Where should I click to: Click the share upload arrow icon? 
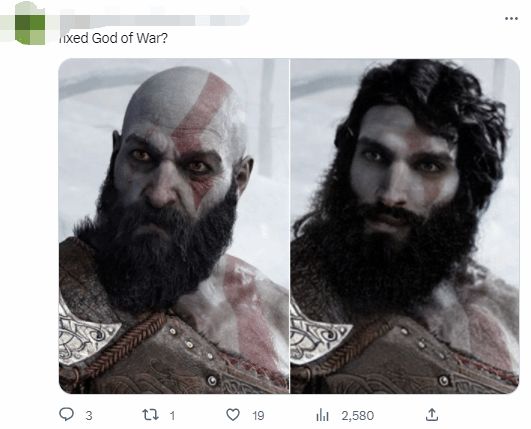pos(431,414)
